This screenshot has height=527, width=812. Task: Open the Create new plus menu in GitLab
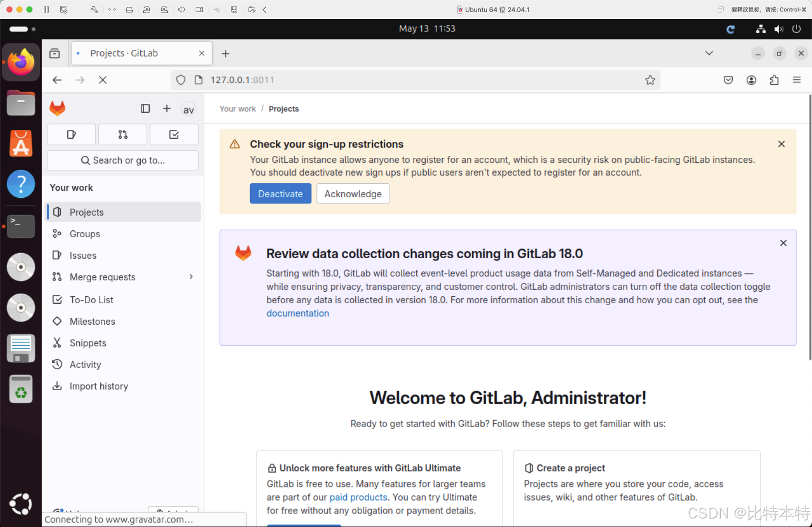(167, 108)
